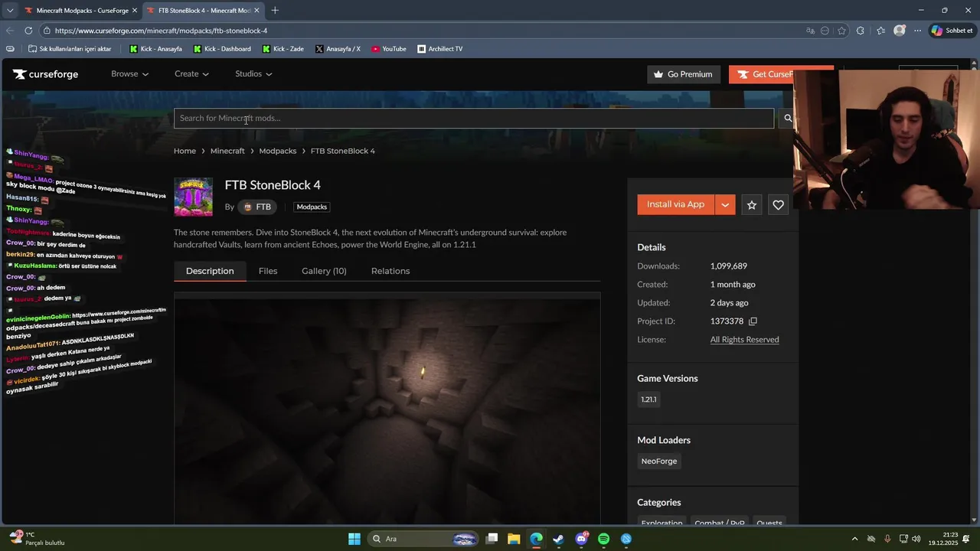Open Windows Start menu
This screenshot has width=980, height=551.
[x=354, y=539]
